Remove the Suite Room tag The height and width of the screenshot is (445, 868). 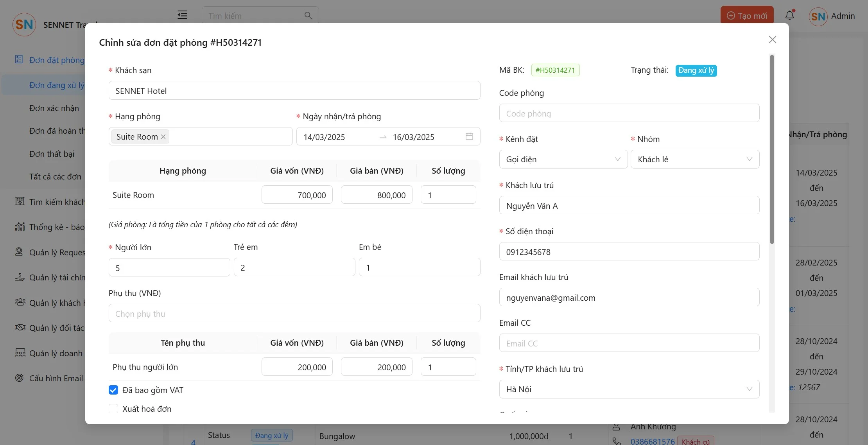click(163, 137)
